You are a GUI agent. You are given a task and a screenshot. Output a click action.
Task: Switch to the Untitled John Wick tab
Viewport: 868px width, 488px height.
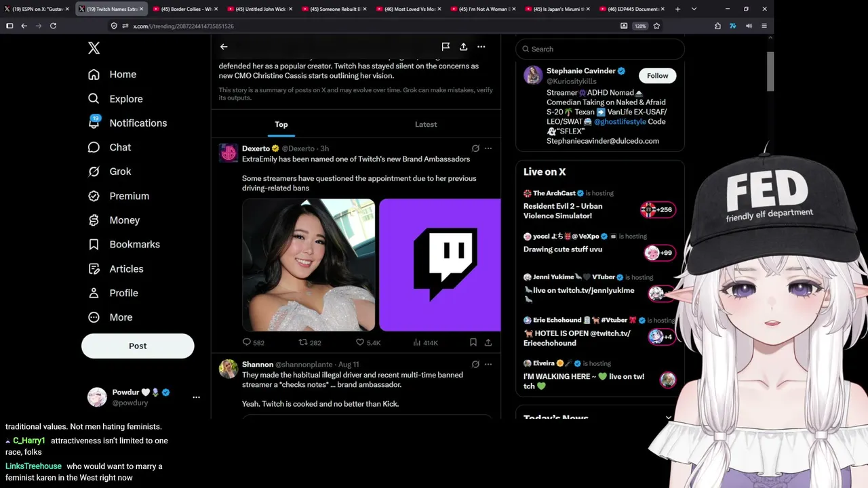(x=260, y=9)
